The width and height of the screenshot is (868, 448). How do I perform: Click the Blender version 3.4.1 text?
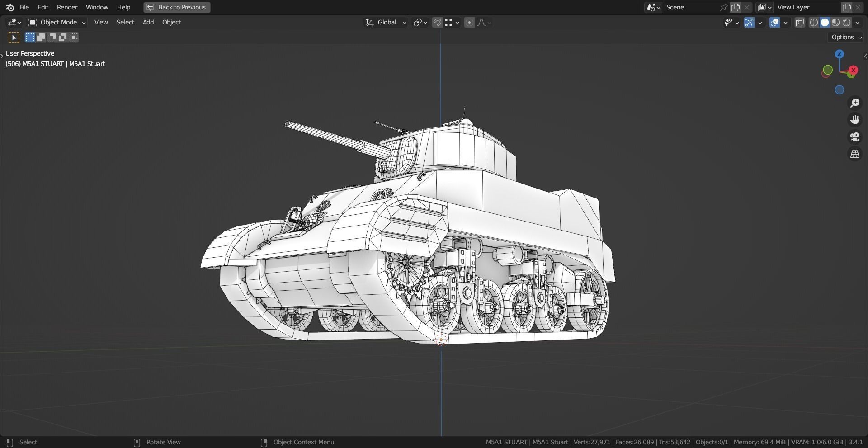(x=856, y=442)
